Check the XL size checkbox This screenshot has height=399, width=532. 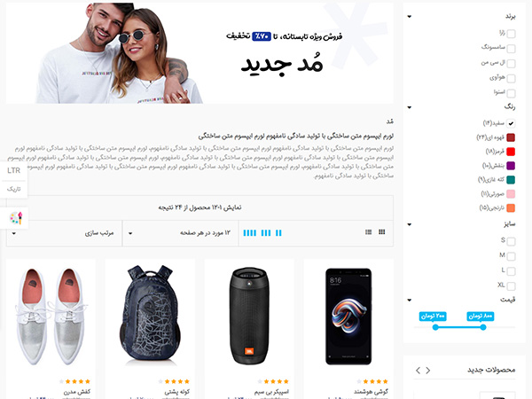point(511,286)
